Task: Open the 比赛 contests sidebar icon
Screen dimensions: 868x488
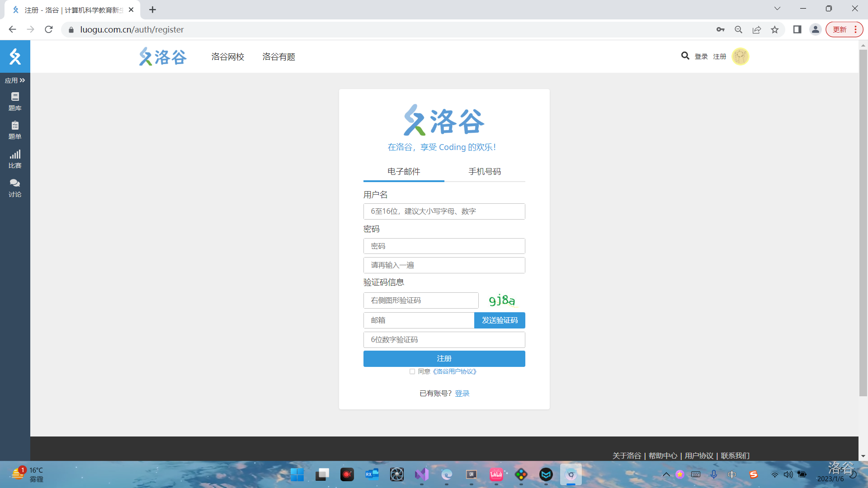Action: (15, 159)
